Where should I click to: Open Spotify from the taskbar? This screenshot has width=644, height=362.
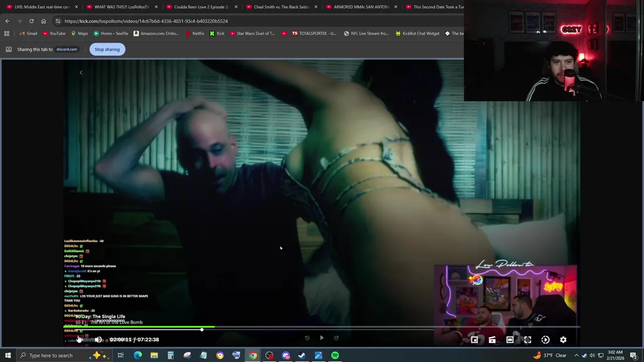[335, 355]
